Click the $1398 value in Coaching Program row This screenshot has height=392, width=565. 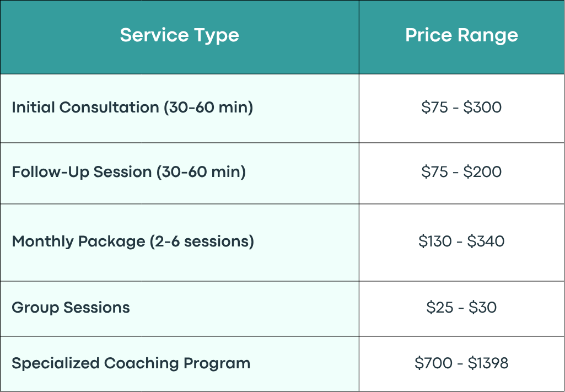(x=488, y=363)
